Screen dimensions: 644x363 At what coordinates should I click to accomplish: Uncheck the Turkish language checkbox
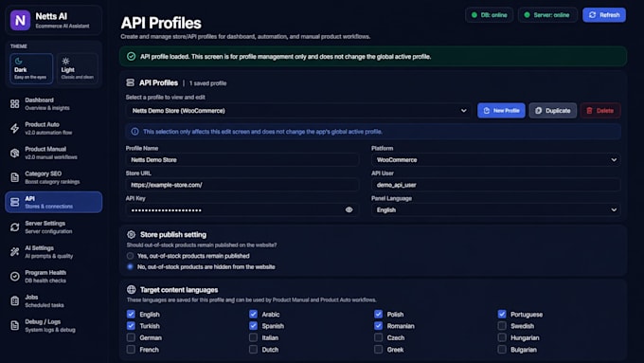point(131,326)
